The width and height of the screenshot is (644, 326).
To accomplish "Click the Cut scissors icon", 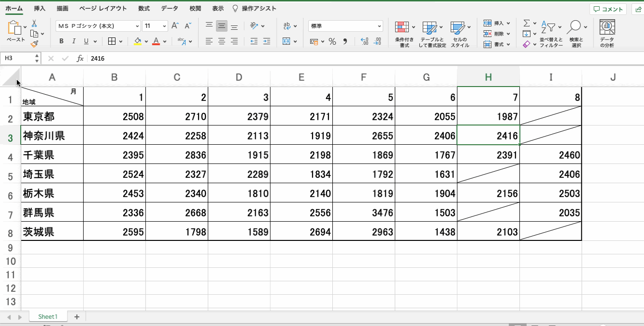I will [x=34, y=23].
